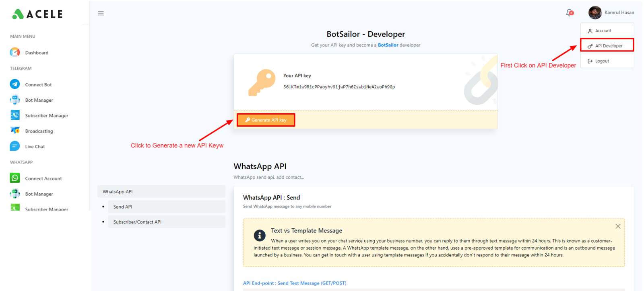This screenshot has height=291, width=644.
Task: Click the large orange key icon
Action: click(x=262, y=82)
